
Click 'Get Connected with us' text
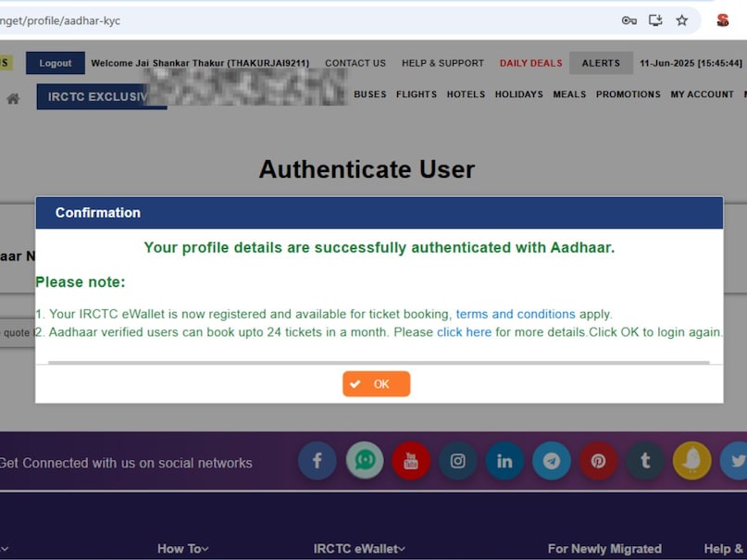point(126,463)
